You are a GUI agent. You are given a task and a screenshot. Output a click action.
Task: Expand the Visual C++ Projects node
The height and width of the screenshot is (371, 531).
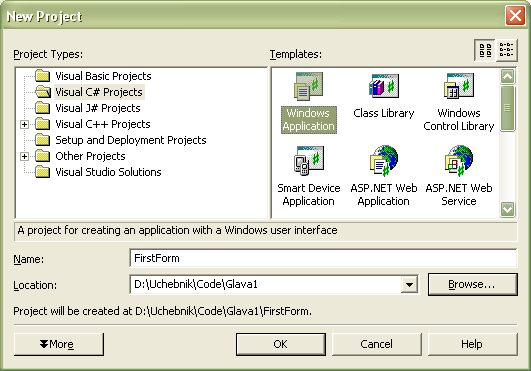click(24, 124)
